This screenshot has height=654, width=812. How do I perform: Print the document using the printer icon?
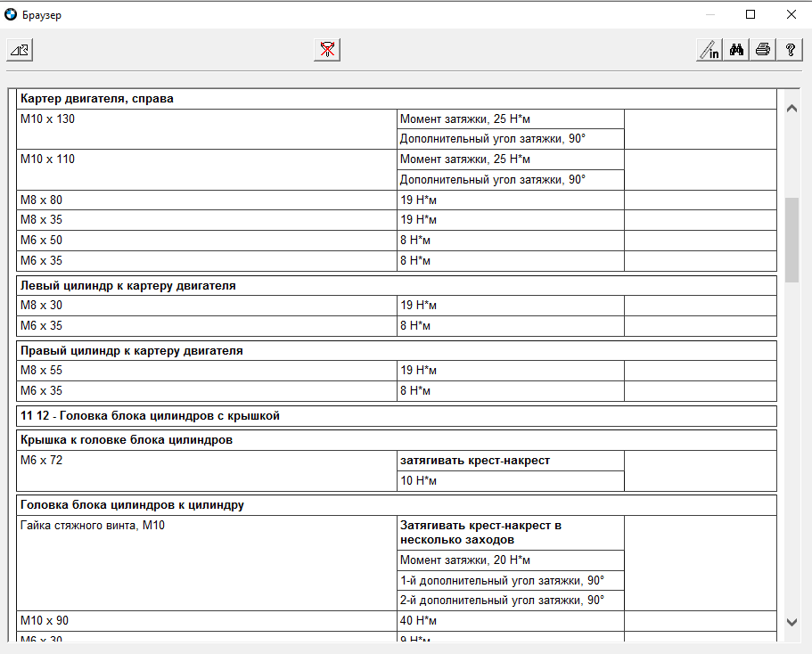pyautogui.click(x=763, y=50)
